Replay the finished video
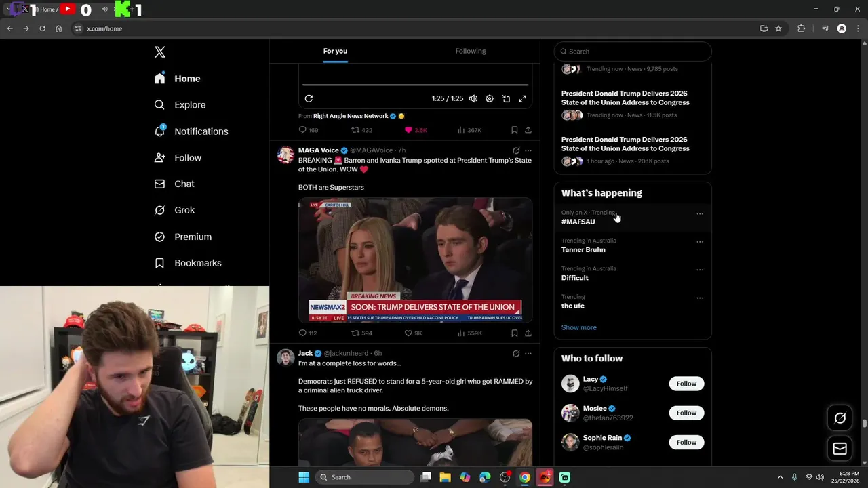This screenshot has height=488, width=868. 309,98
